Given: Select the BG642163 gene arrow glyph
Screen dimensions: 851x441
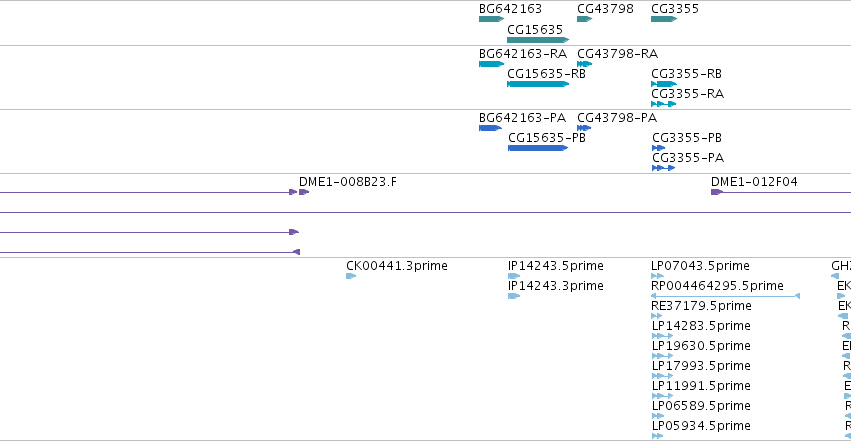Looking at the screenshot, I should click(491, 19).
